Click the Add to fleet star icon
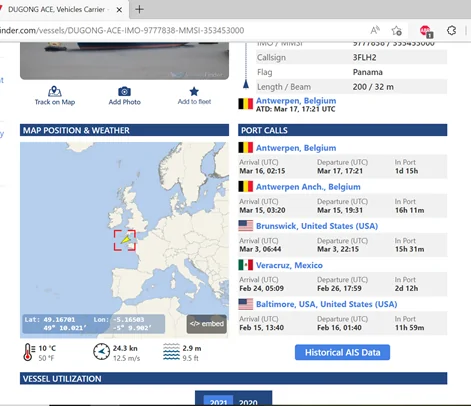The width and height of the screenshot is (471, 406). 194,91
